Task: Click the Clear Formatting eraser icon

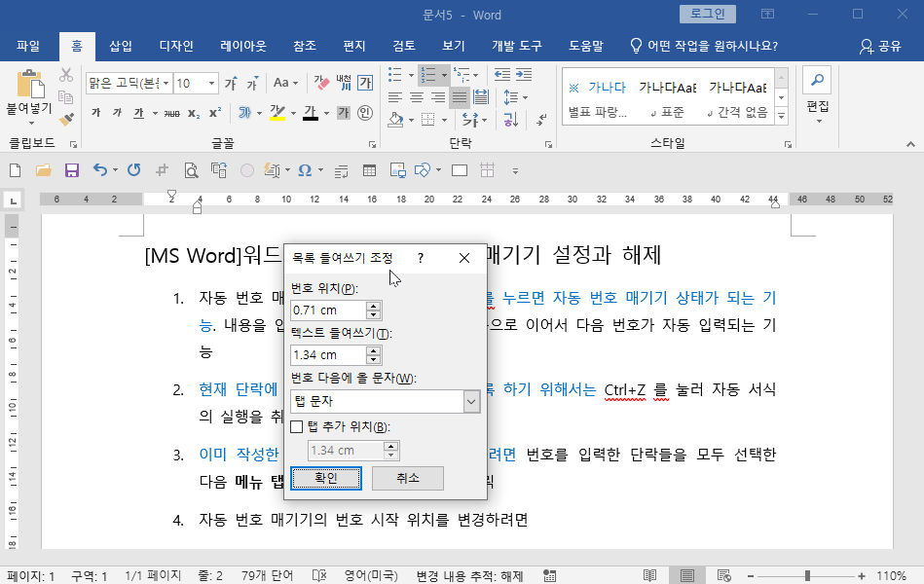Action: [x=321, y=83]
